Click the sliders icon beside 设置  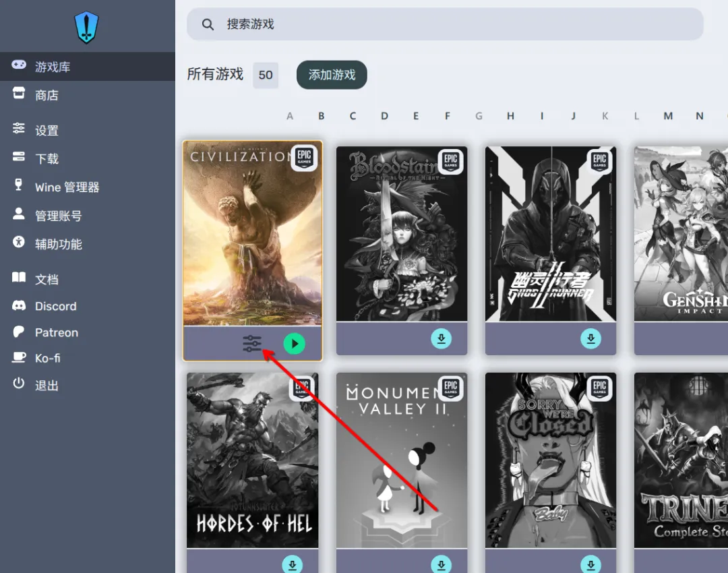pos(19,127)
